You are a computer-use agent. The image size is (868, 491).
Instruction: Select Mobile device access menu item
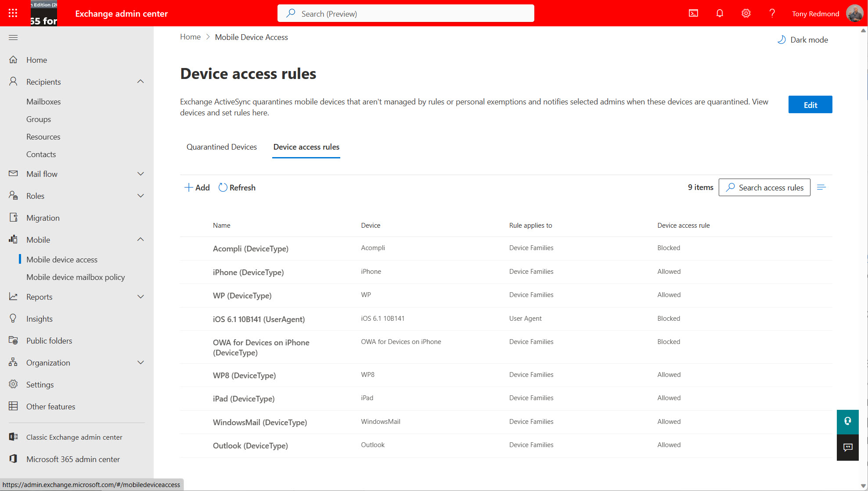point(62,260)
